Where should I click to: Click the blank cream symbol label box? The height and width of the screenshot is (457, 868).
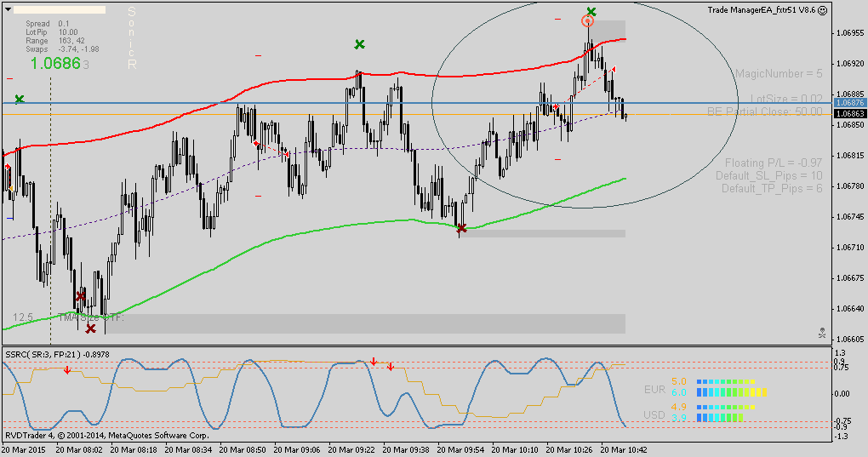pos(59,10)
